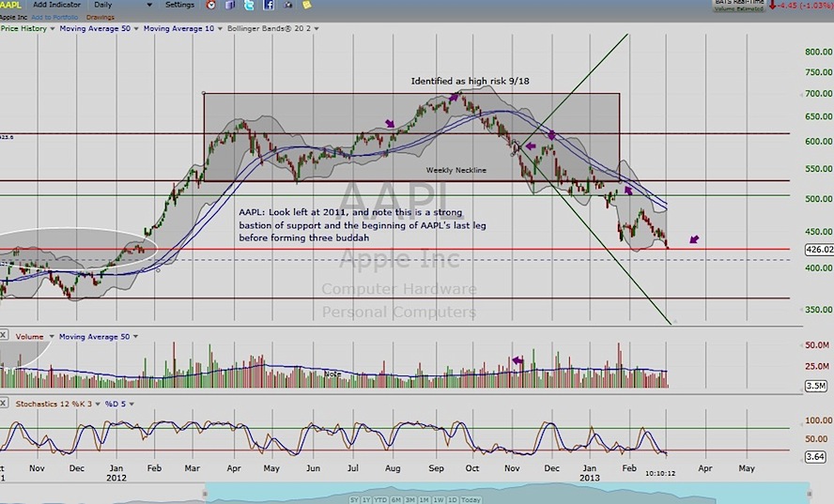Image resolution: width=834 pixels, height=504 pixels.
Task: Click the 800.00 price axis label
Action: pyautogui.click(x=819, y=52)
